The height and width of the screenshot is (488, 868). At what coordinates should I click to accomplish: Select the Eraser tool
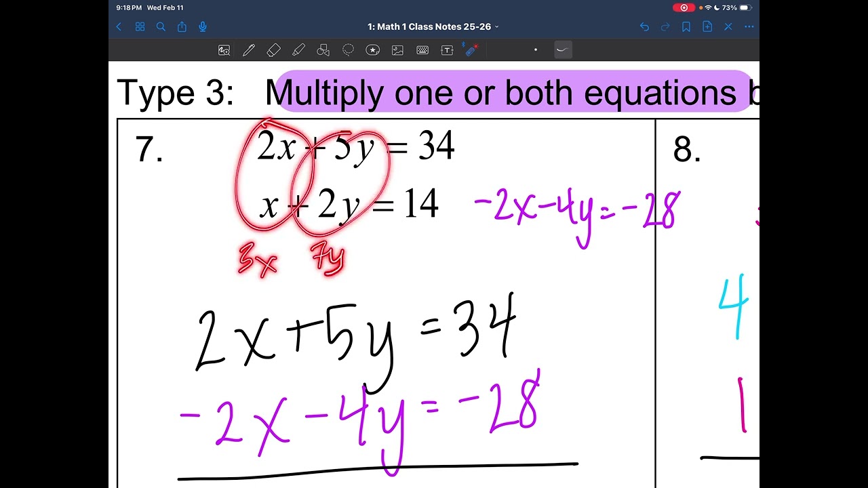(x=273, y=50)
